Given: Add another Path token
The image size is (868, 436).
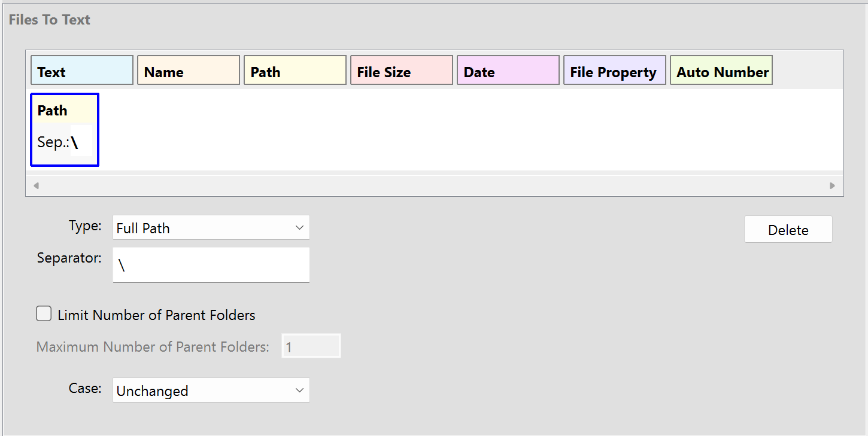Looking at the screenshot, I should pyautogui.click(x=295, y=70).
